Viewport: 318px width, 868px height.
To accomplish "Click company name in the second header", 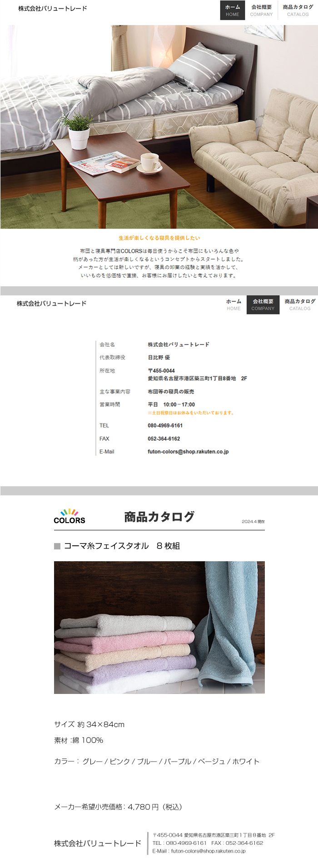I will coord(51,304).
